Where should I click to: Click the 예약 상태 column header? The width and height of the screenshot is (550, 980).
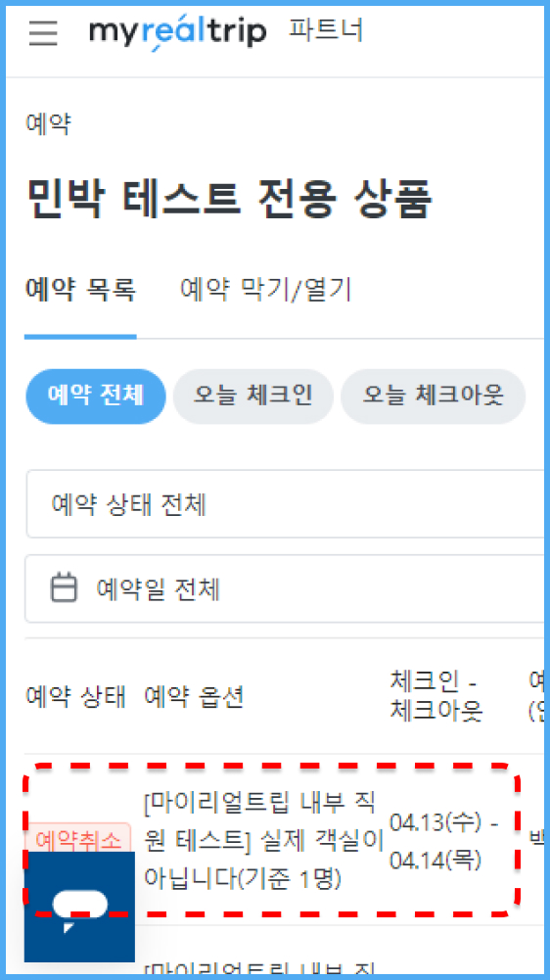point(75,697)
